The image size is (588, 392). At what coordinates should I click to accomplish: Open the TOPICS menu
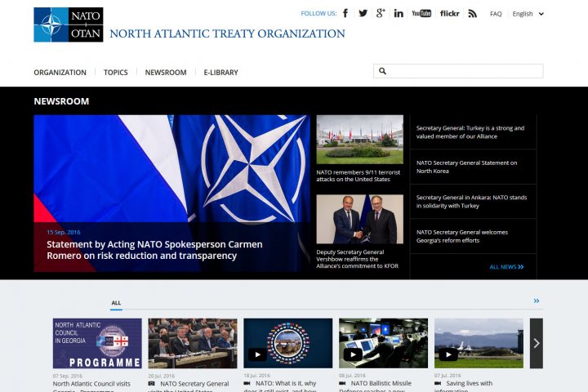[x=116, y=73]
